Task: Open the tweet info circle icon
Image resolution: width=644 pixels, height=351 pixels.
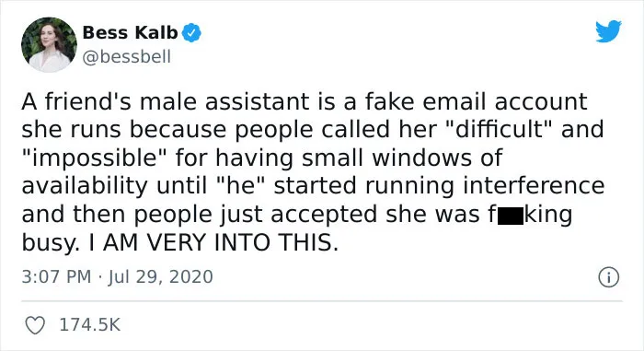Action: (x=609, y=277)
